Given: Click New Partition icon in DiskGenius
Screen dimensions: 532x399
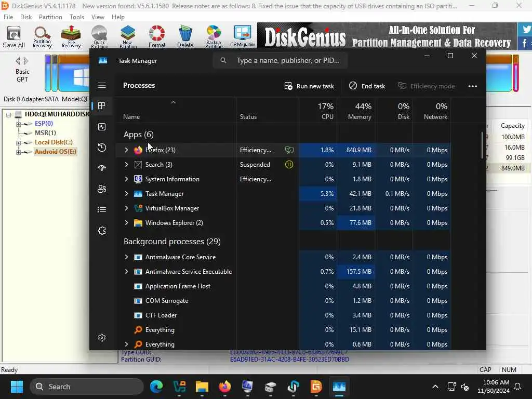Looking at the screenshot, I should (128, 37).
